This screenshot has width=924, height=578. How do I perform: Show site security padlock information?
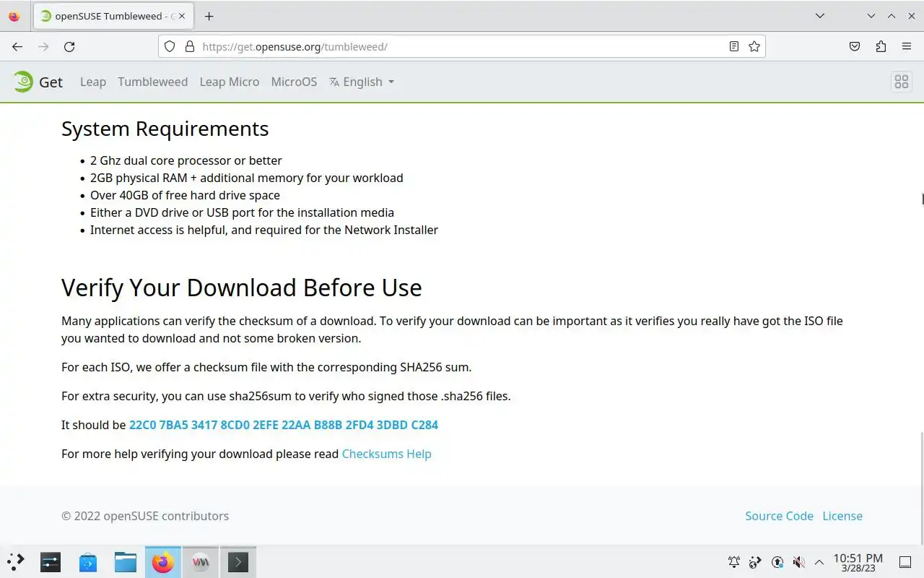pyautogui.click(x=190, y=46)
